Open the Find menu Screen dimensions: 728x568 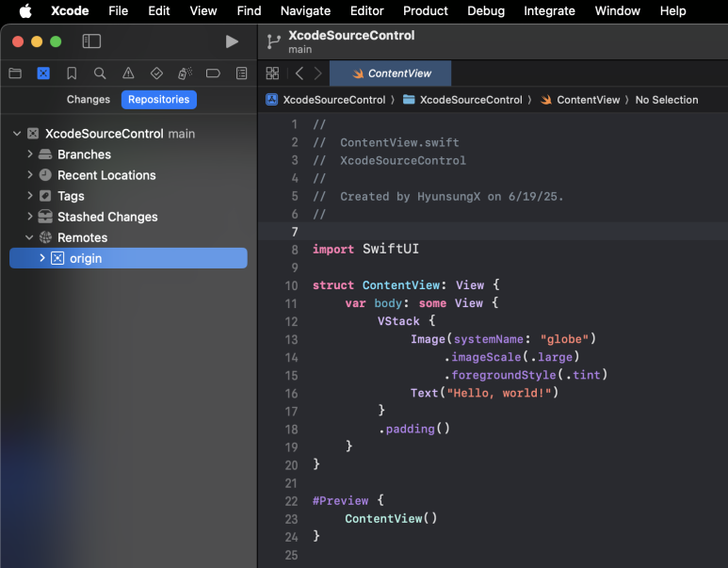[249, 10]
